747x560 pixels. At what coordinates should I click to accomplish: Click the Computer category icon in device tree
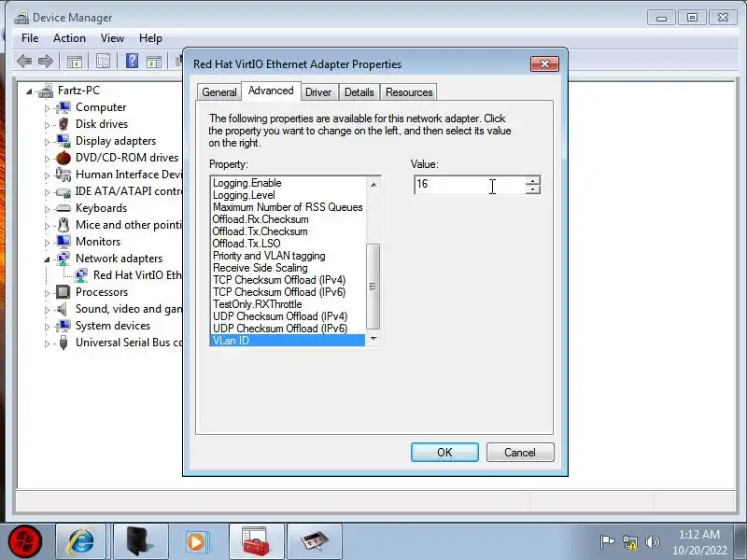pos(63,107)
